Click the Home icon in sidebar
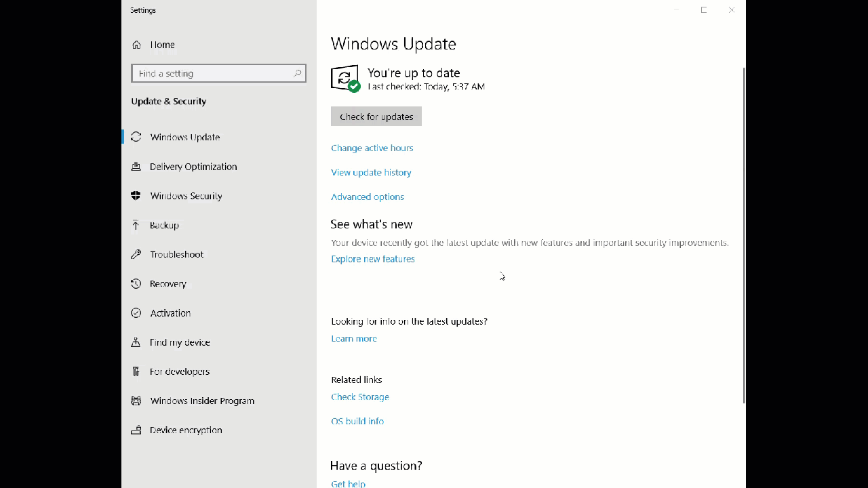The image size is (868, 488). tap(136, 45)
